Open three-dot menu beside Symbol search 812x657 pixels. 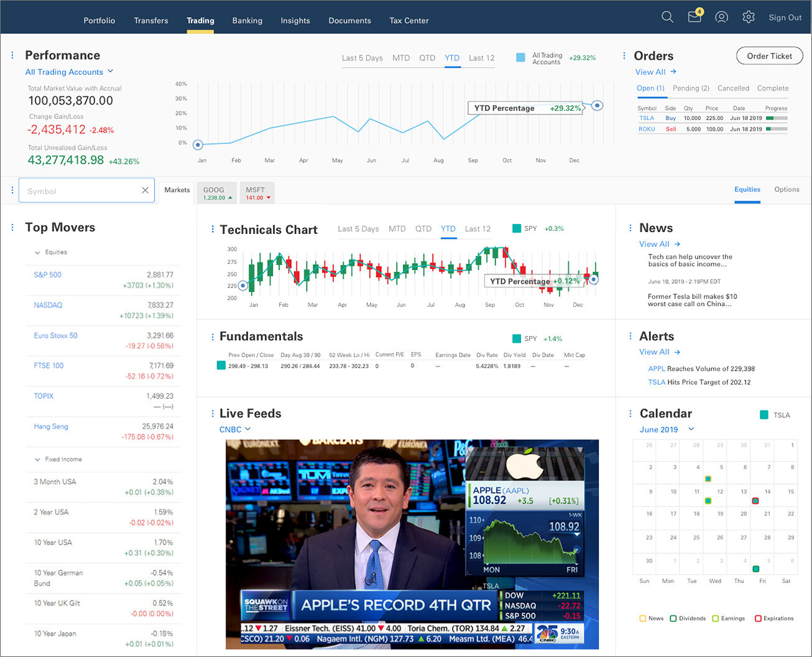[12, 190]
